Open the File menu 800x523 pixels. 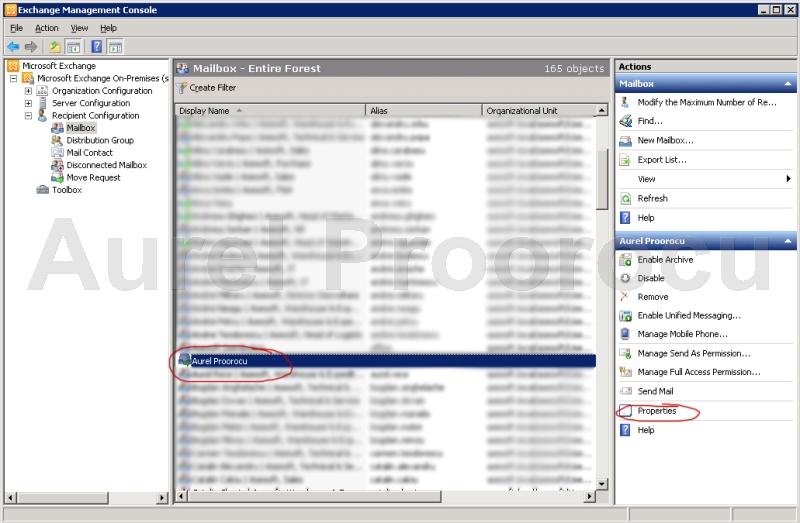(x=16, y=28)
